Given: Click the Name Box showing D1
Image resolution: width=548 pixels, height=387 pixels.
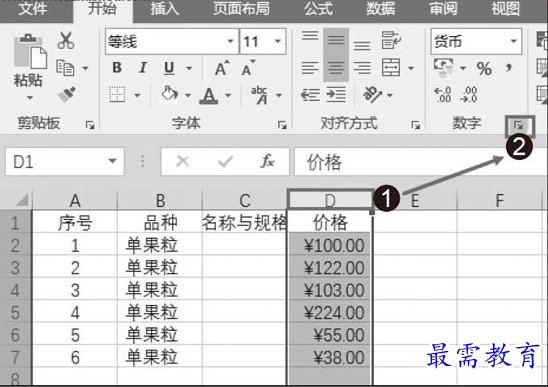Looking at the screenshot, I should tap(65, 162).
